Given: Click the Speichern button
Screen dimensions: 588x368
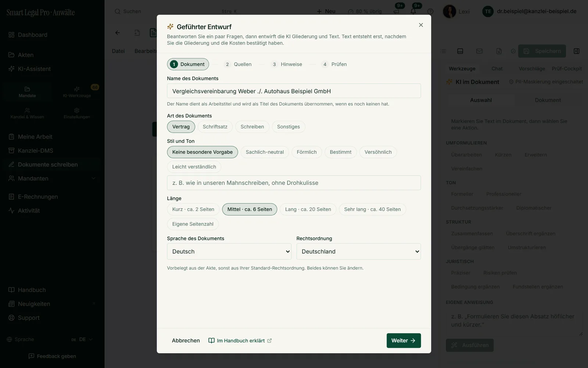Looking at the screenshot, I should click(542, 51).
